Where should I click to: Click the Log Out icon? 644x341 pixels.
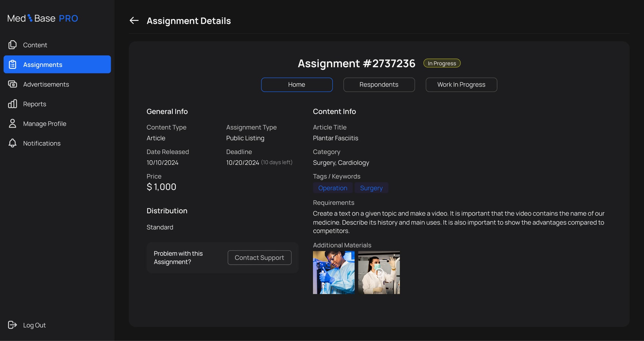pos(13,325)
